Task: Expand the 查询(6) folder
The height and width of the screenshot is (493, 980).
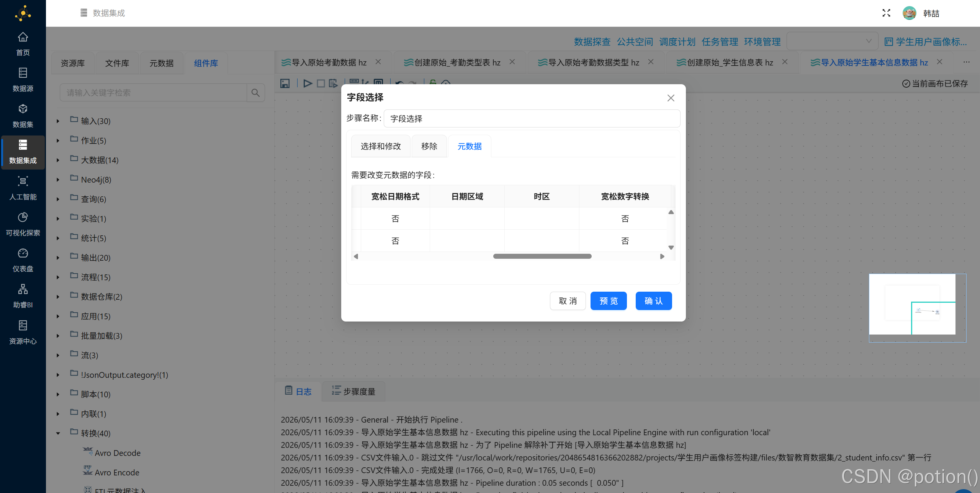Action: point(58,199)
